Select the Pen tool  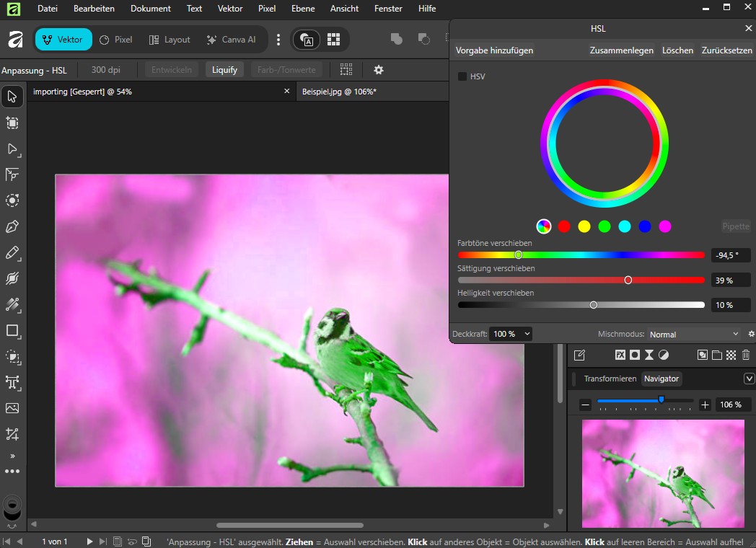[x=12, y=226]
